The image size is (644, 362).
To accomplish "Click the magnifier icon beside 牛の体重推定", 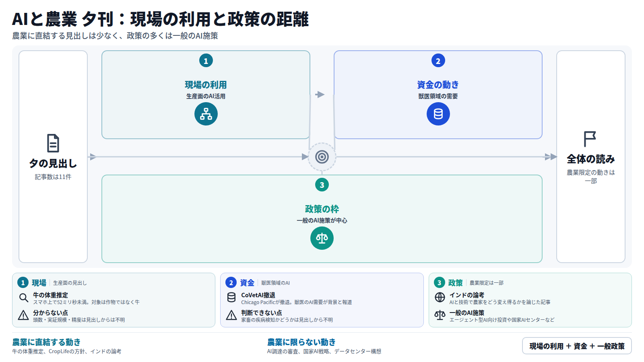I will pyautogui.click(x=24, y=298).
